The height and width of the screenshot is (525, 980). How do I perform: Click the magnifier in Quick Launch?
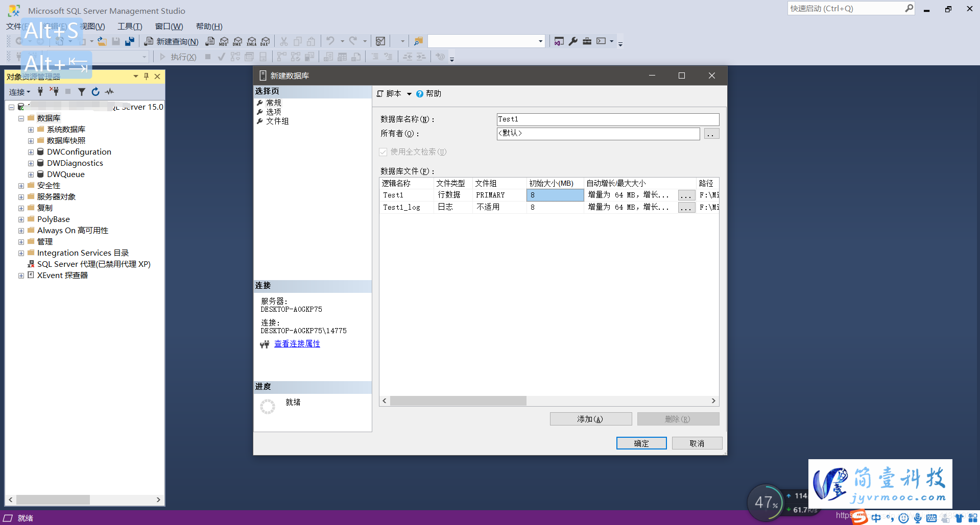[x=909, y=8]
